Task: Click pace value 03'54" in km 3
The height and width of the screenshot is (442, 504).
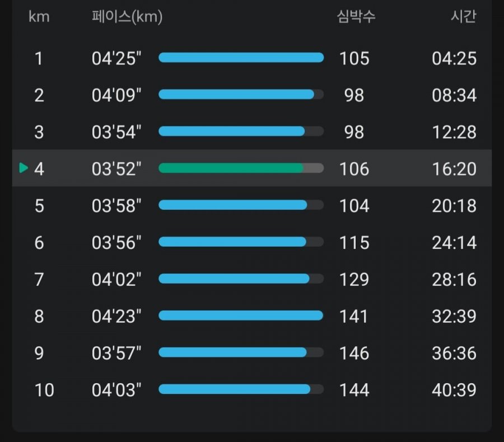Action: [116, 132]
